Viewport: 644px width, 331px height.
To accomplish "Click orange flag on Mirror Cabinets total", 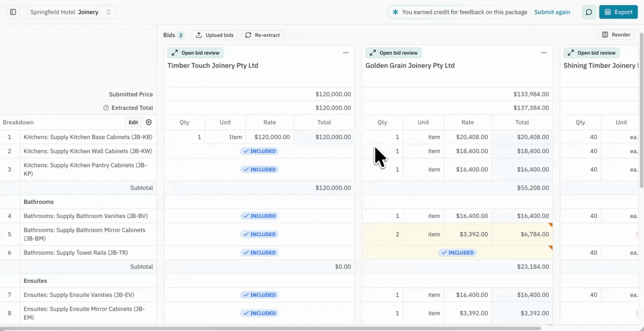I will pos(550,225).
